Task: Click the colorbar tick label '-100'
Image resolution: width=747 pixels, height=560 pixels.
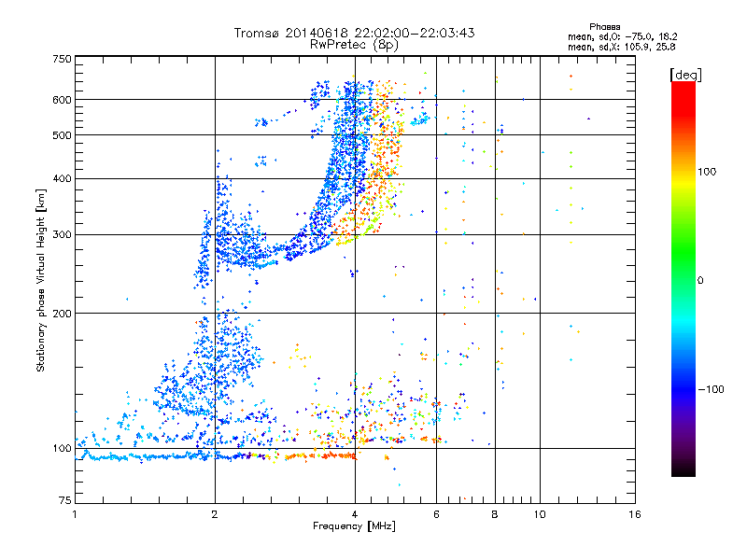Action: pyautogui.click(x=711, y=389)
